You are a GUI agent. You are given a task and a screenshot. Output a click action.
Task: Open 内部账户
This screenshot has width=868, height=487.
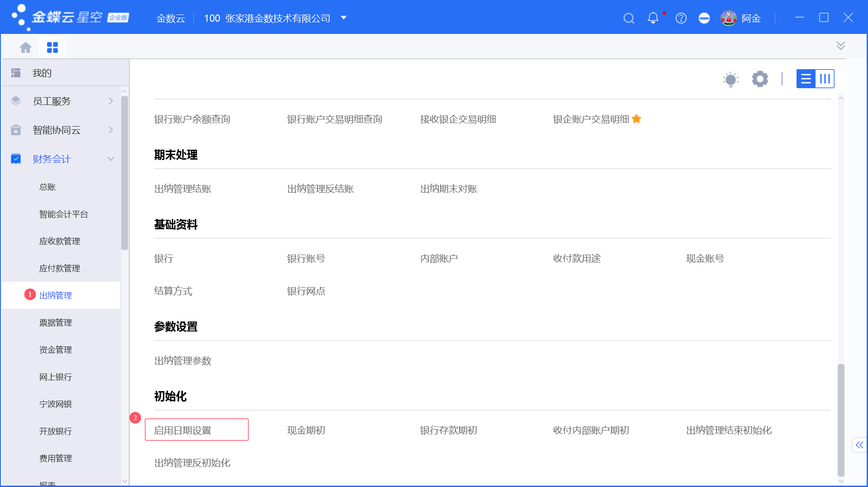click(x=439, y=258)
